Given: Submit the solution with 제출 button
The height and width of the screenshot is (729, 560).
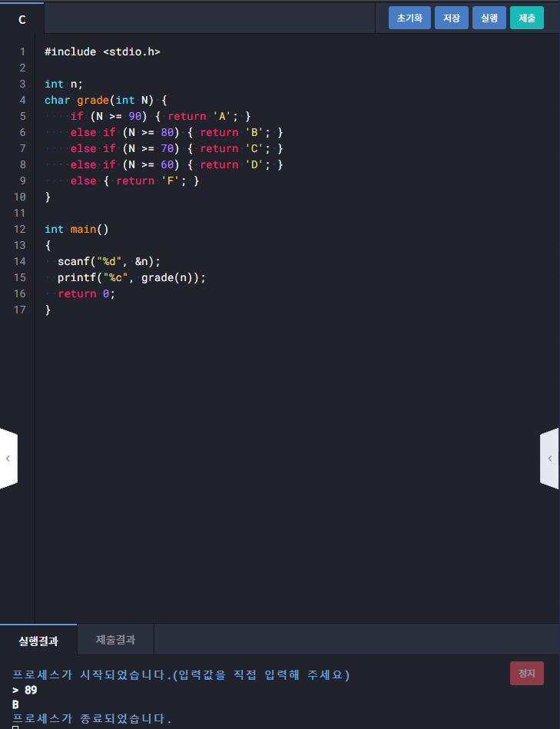Looking at the screenshot, I should tap(526, 18).
